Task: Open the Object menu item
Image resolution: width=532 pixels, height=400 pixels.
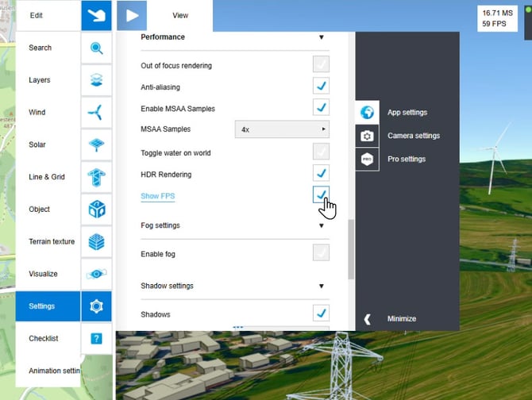Action: coord(40,210)
